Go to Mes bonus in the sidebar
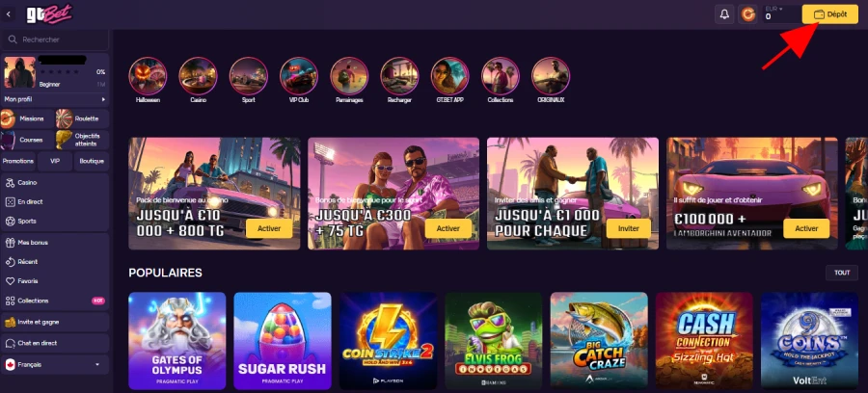This screenshot has height=393, width=868. pyautogui.click(x=54, y=243)
